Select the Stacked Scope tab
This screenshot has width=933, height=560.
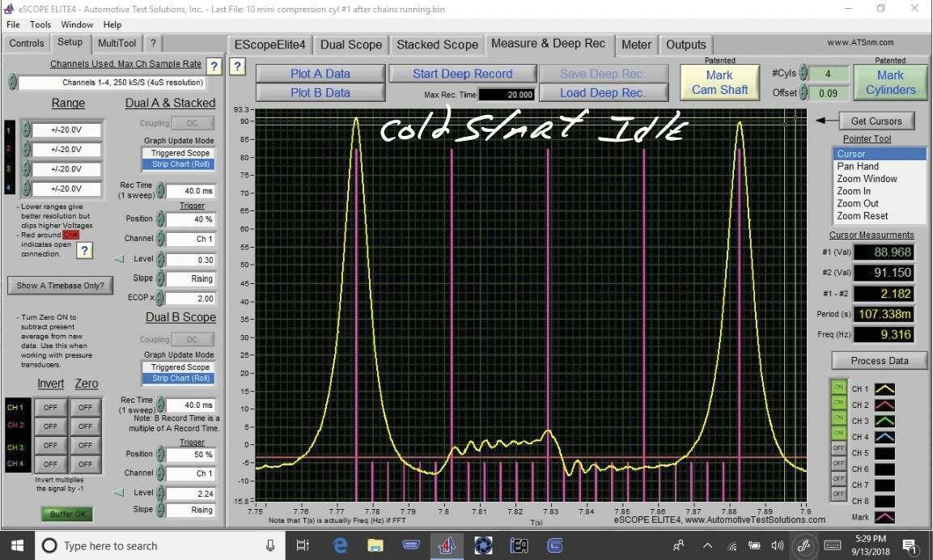(437, 45)
